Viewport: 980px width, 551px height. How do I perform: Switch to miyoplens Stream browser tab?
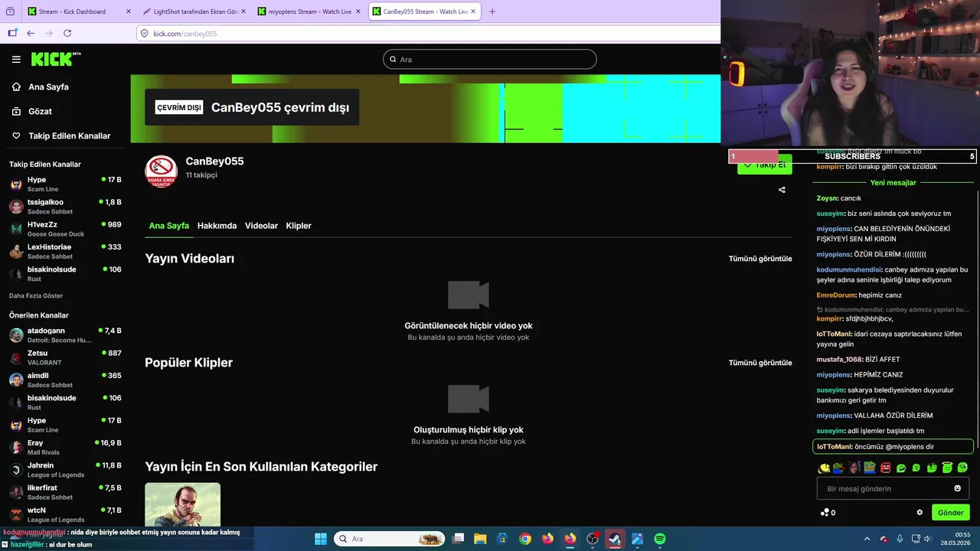308,11
